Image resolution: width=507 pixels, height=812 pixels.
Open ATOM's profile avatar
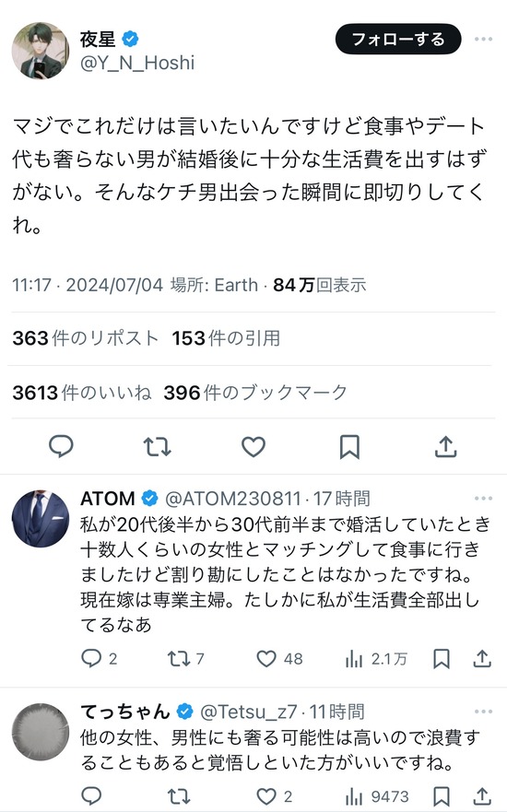coord(41,519)
